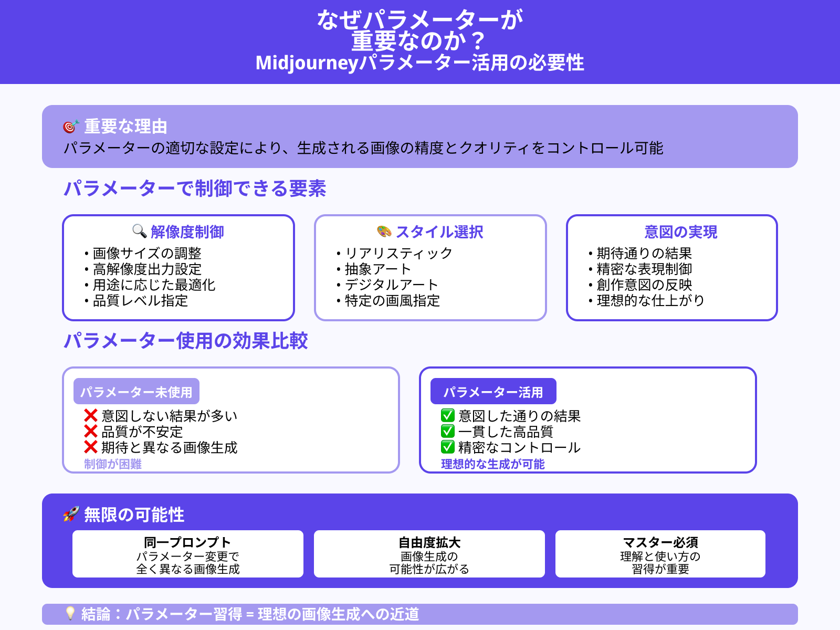This screenshot has width=840, height=630.
Task: Click the palette icon beside スタイル選択
Action: [384, 231]
